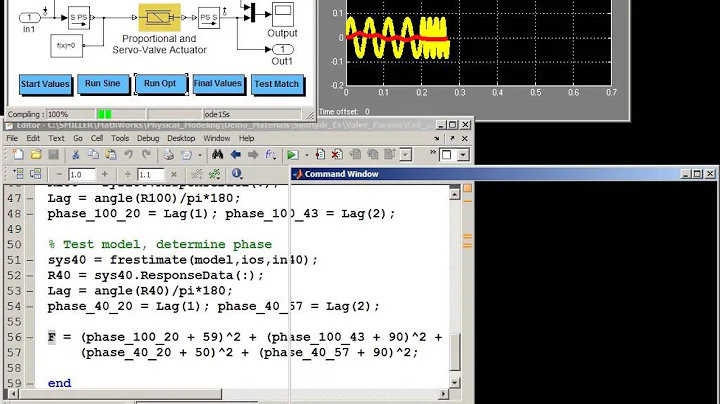
Task: Select the f(x)=0 solver block
Action: point(67,46)
